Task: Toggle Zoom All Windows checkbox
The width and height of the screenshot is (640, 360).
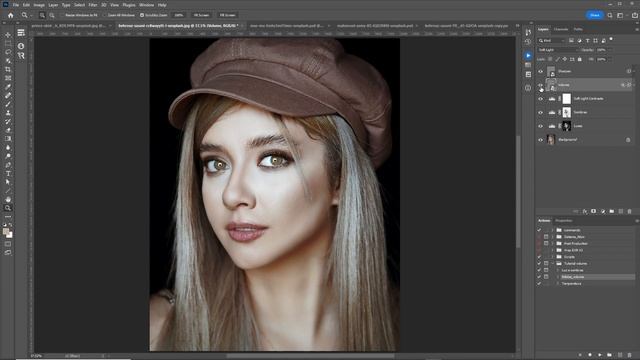Action: (x=105, y=15)
